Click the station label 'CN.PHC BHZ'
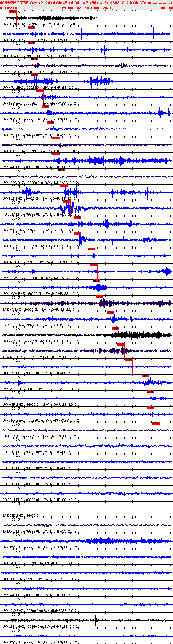Screen dimensions: 173x644 (x=12, y=436)
